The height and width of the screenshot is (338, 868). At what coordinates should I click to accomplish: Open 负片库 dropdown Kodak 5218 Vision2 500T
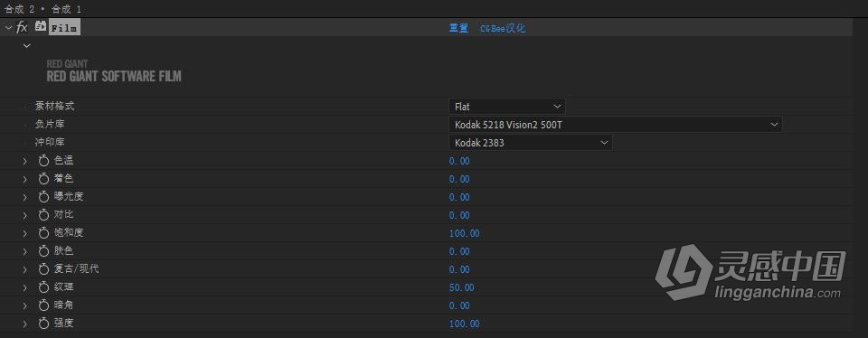click(616, 125)
